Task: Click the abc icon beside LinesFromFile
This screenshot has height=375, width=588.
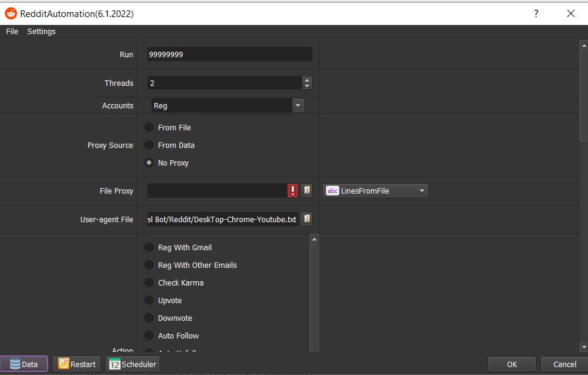Action: [332, 191]
